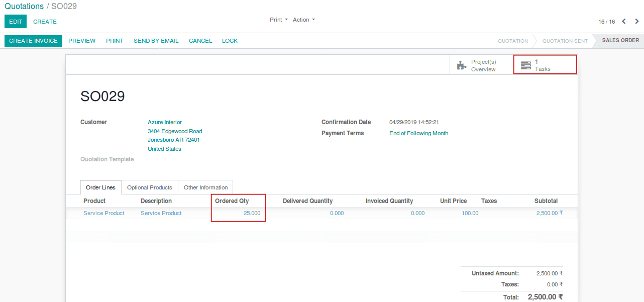Click Delivered Quantity value 0.000
Viewport: 644px width, 302px height.
(337, 213)
